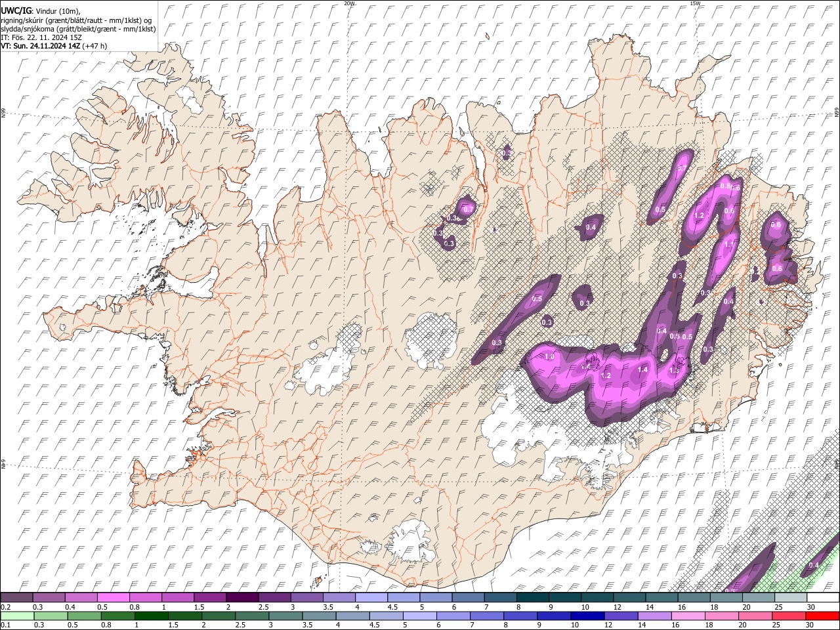Choose the upper legend swatch labeled 3.5
The image size is (840, 630).
(339, 597)
